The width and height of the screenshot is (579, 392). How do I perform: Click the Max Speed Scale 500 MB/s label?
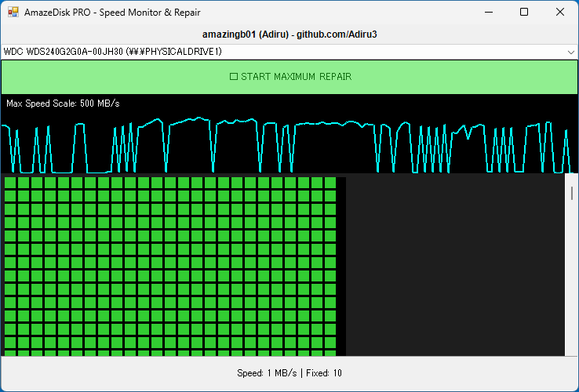point(63,103)
